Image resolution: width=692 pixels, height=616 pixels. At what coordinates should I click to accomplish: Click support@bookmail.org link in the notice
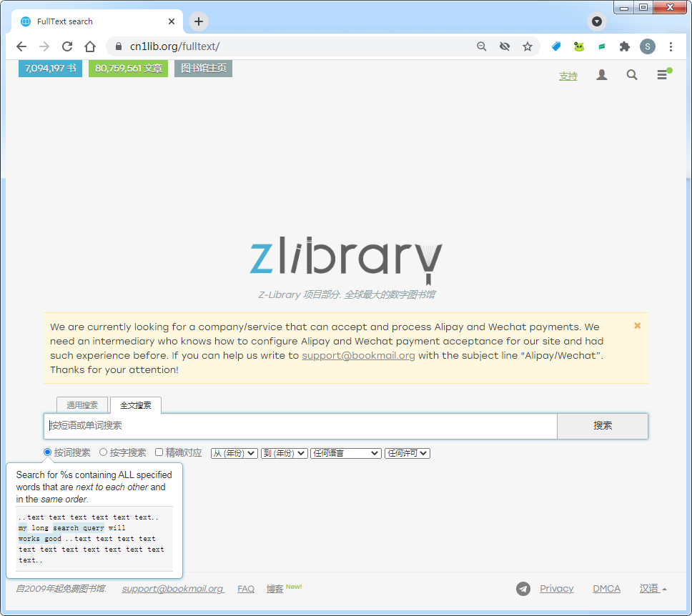pyautogui.click(x=358, y=356)
